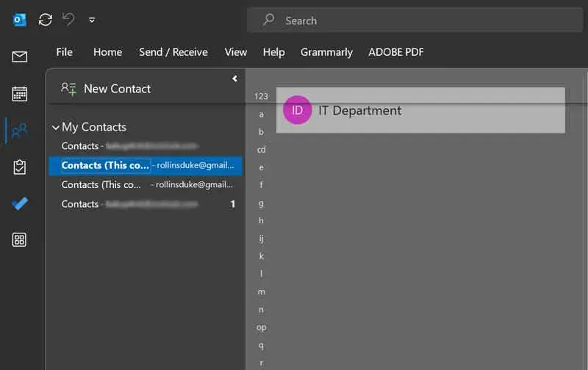The height and width of the screenshot is (370, 588).
Task: Collapse the folder pane with the arrow
Action: [234, 79]
